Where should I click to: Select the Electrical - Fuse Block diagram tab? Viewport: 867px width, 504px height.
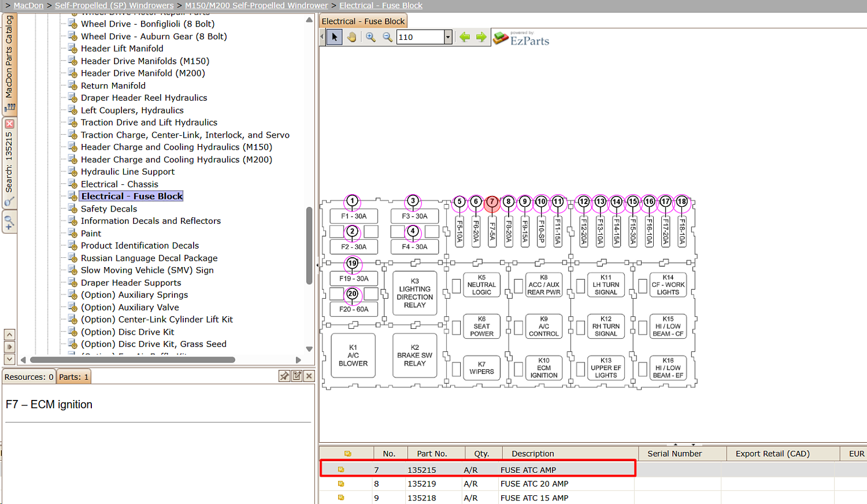tap(363, 21)
